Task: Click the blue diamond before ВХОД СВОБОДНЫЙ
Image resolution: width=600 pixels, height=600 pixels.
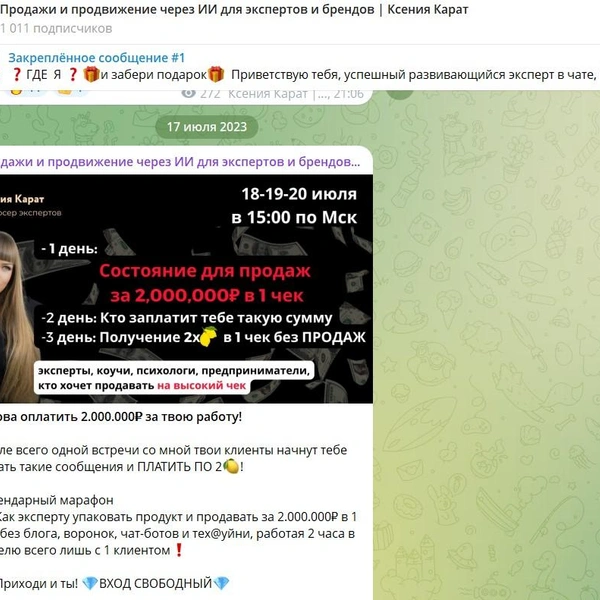Action: tap(90, 583)
